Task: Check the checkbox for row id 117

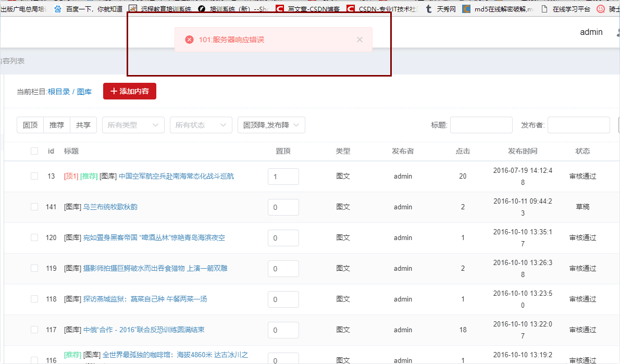Action: pos(34,330)
